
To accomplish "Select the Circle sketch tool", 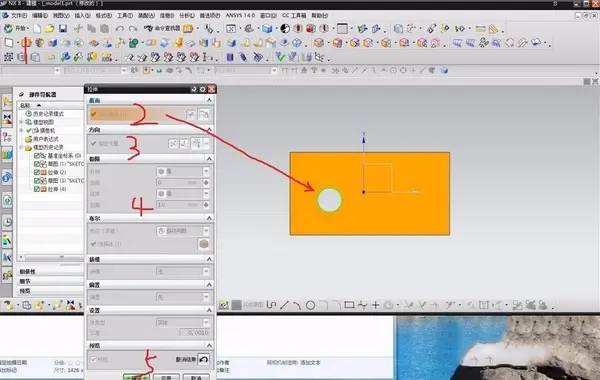I will pos(310,305).
